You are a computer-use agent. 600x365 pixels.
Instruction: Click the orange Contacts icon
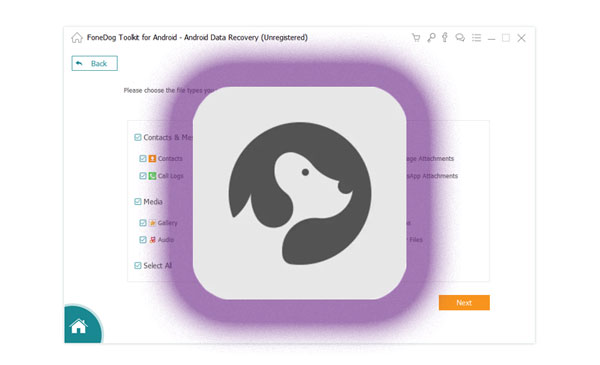coord(152,158)
